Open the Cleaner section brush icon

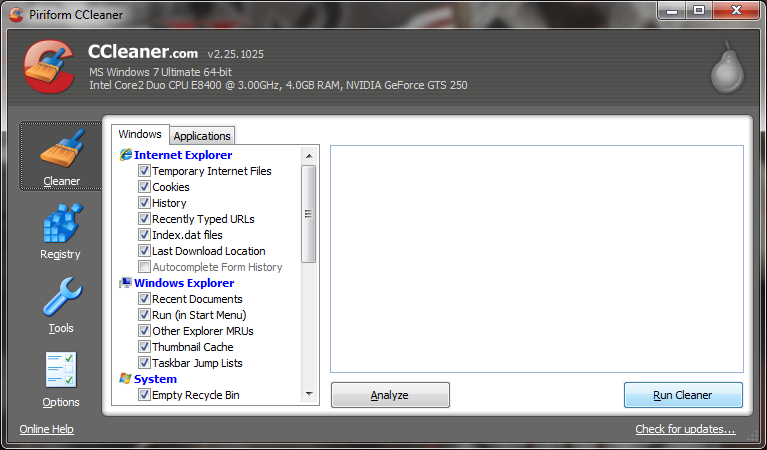(62, 149)
